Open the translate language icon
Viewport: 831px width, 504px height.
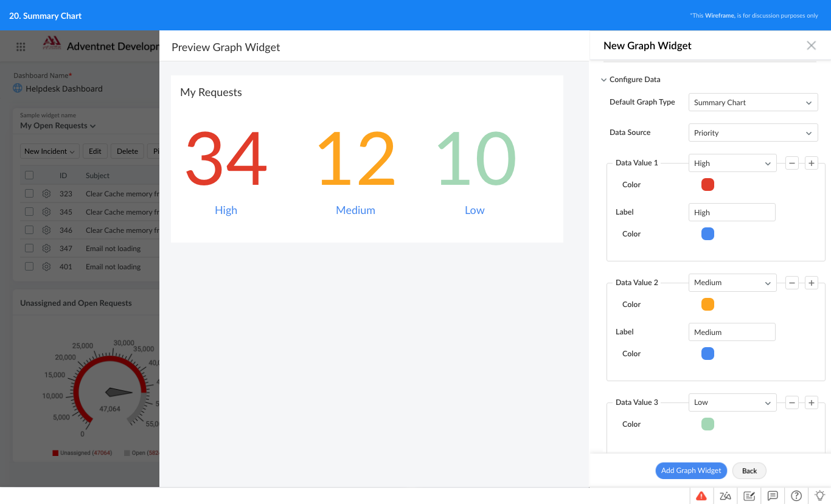[x=725, y=495]
